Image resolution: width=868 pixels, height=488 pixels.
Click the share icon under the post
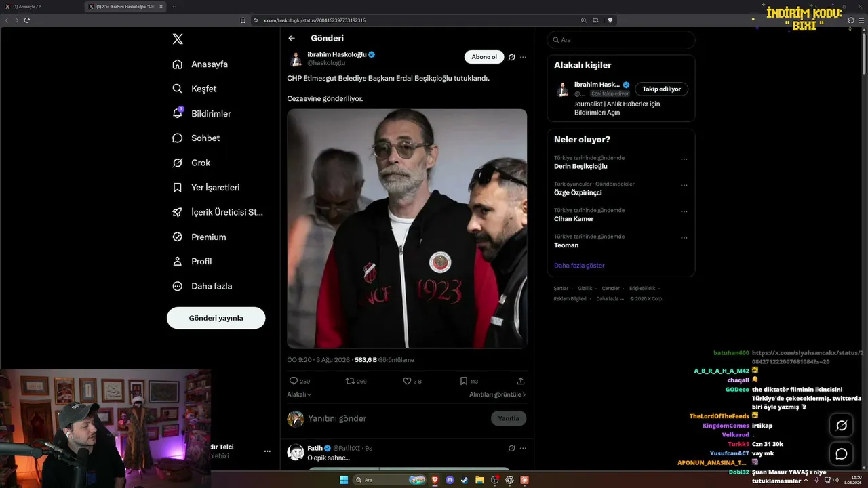coord(521,381)
